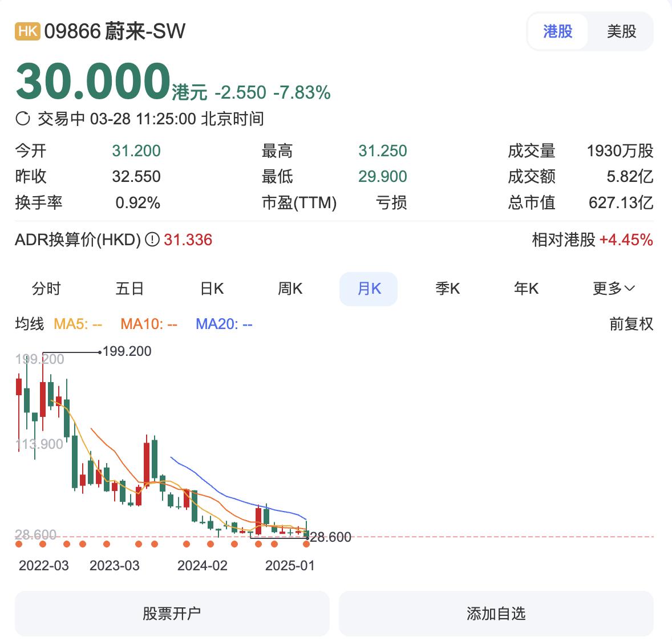Click the 2024-02 x-axis date label
Screen dimensions: 672x641
pos(203,566)
